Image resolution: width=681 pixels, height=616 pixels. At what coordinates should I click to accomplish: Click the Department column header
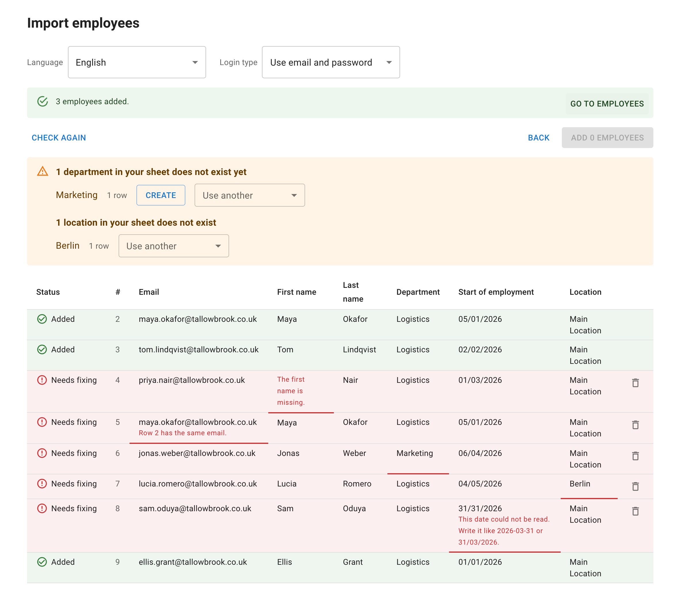coord(418,292)
